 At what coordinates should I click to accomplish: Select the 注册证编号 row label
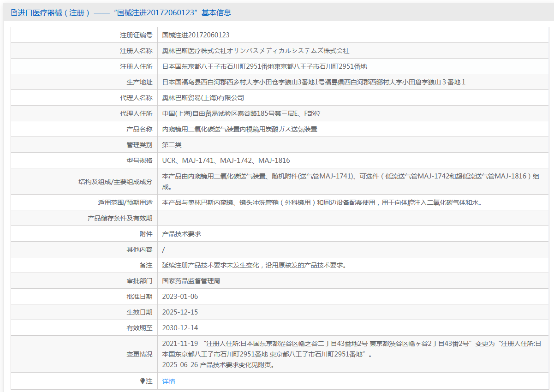[x=135, y=35]
